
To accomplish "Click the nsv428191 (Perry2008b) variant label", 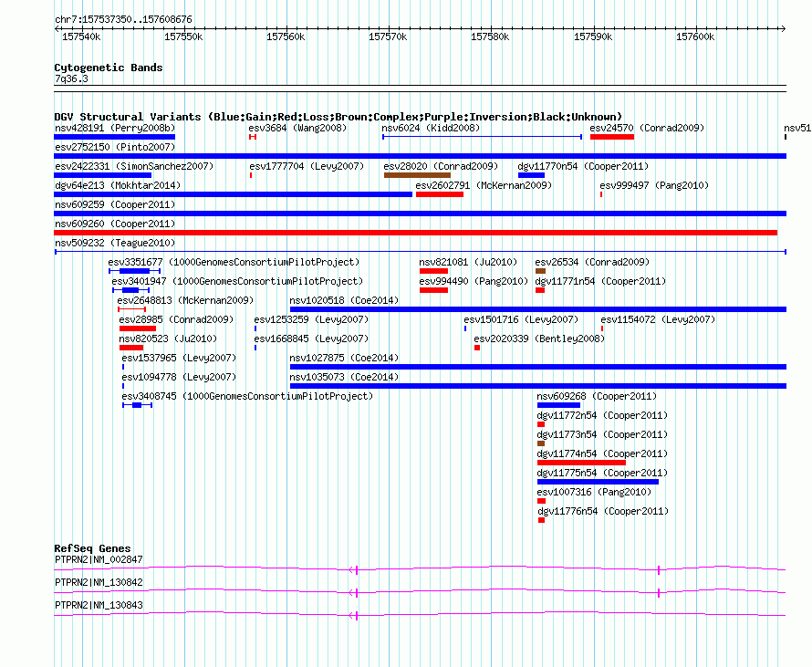I will pyautogui.click(x=115, y=128).
